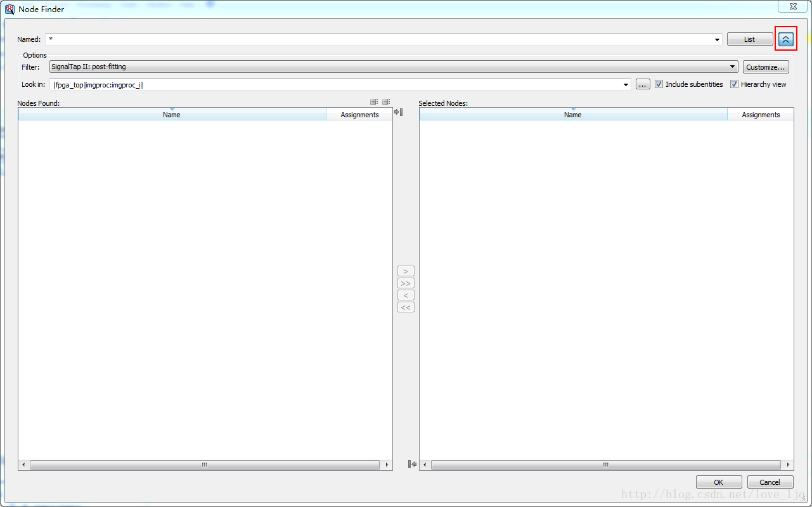
Task: Click the right scroll arrow of Nodes Found
Action: click(387, 465)
